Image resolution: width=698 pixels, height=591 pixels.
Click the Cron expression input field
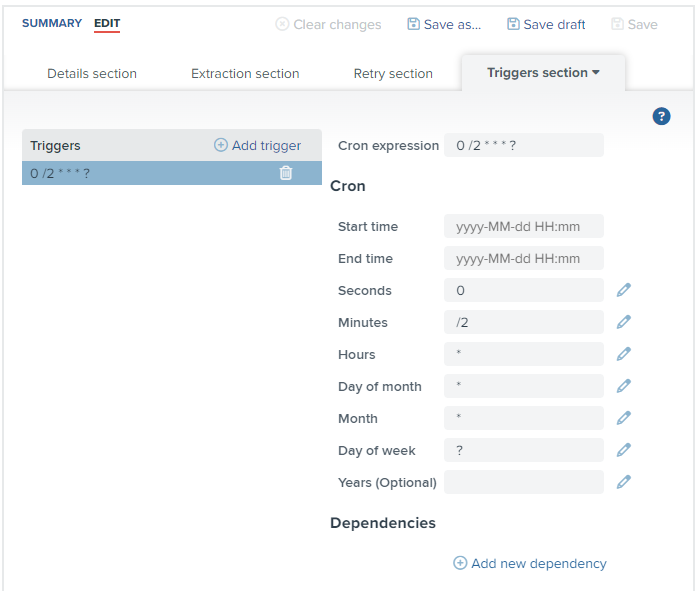524,145
